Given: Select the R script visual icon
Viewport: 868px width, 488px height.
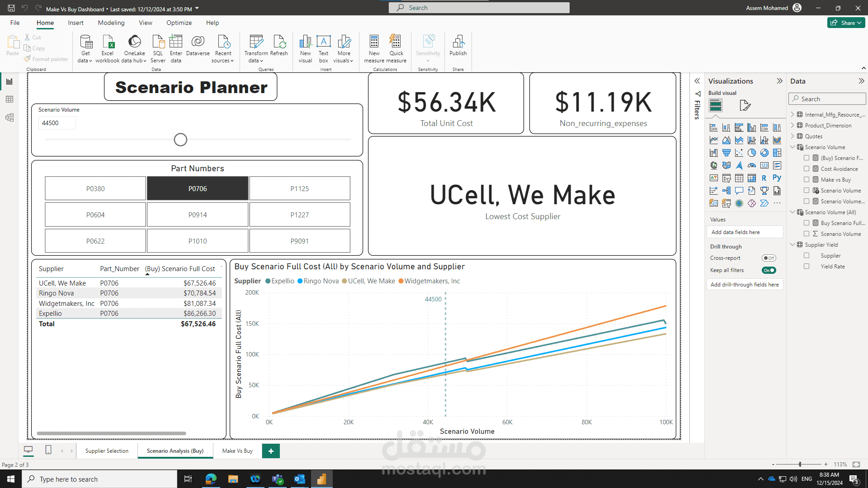Looking at the screenshot, I should click(764, 178).
